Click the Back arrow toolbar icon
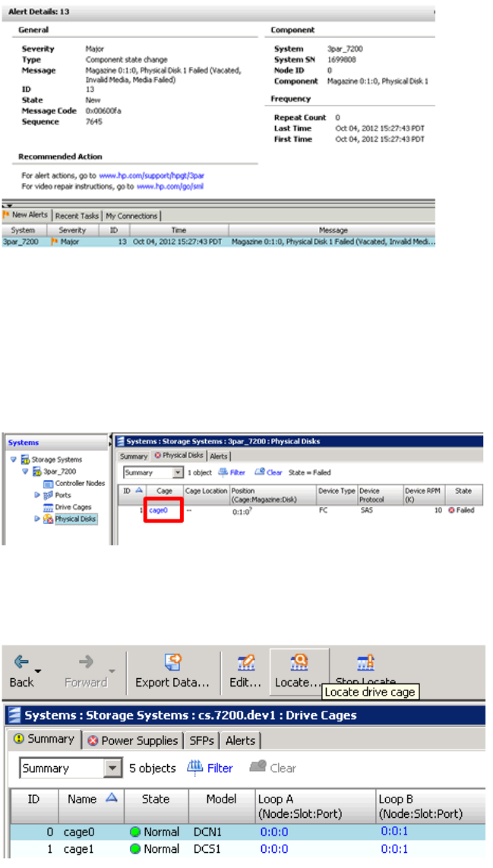This screenshot has width=493, height=868. 21,661
